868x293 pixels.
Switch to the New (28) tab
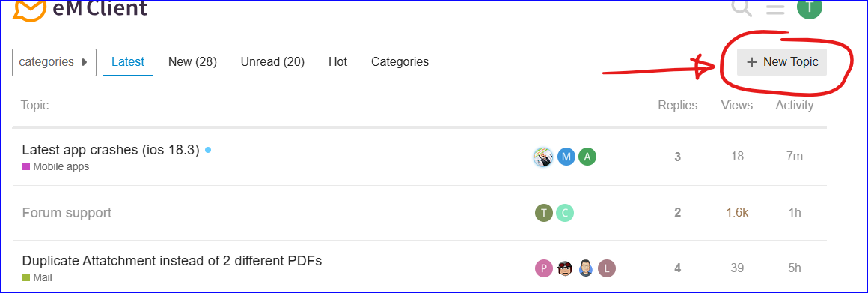point(192,62)
